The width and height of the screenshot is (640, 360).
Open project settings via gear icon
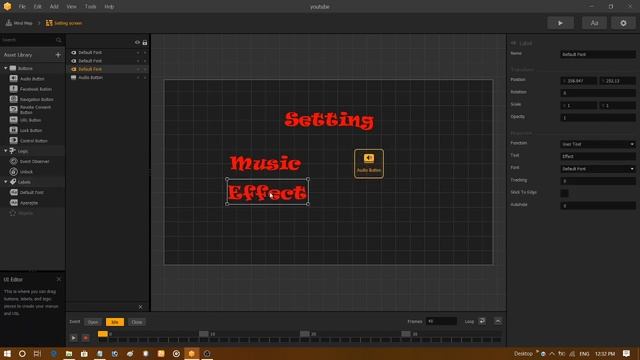click(x=623, y=23)
